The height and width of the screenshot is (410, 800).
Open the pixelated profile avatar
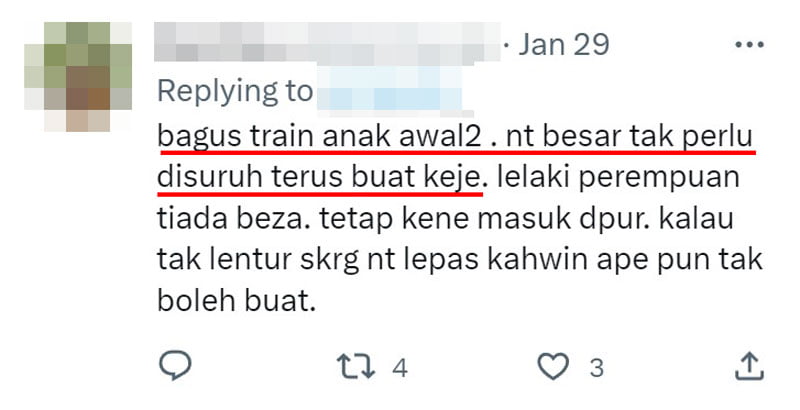click(78, 76)
